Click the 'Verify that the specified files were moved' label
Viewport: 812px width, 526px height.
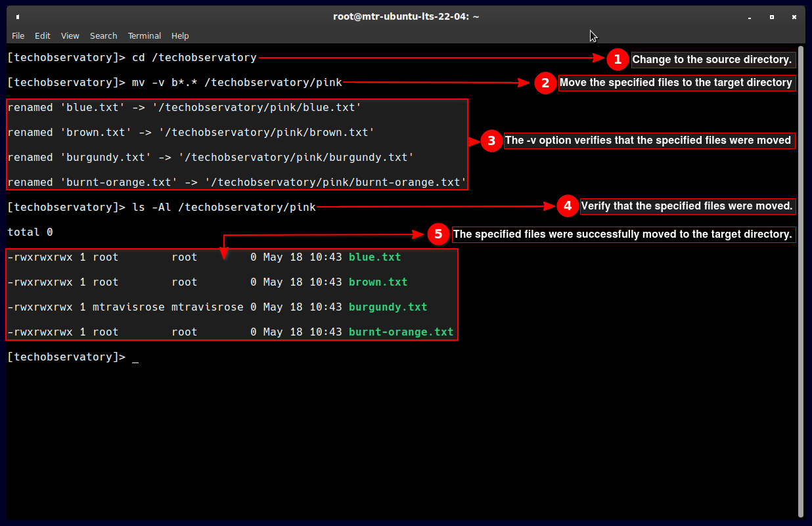pos(687,206)
